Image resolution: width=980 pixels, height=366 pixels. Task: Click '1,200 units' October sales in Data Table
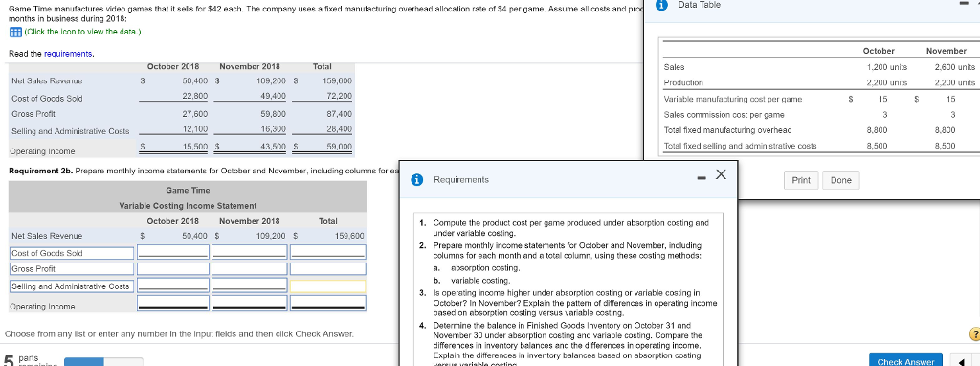(x=887, y=67)
